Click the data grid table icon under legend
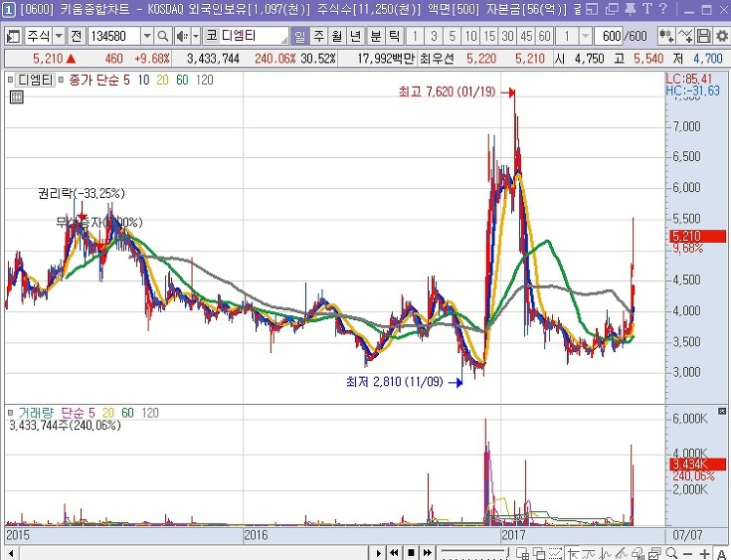Screen dimensions: 731x560 pyautogui.click(x=16, y=97)
